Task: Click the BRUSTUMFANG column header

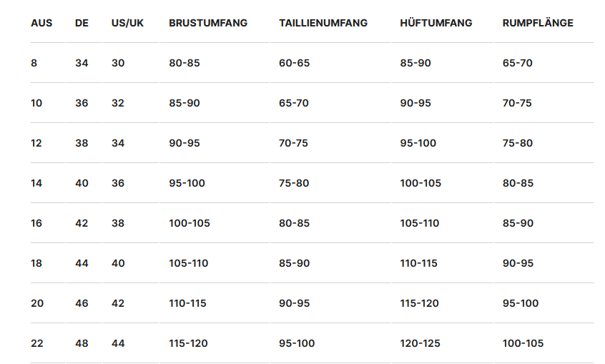Action: 208,23
